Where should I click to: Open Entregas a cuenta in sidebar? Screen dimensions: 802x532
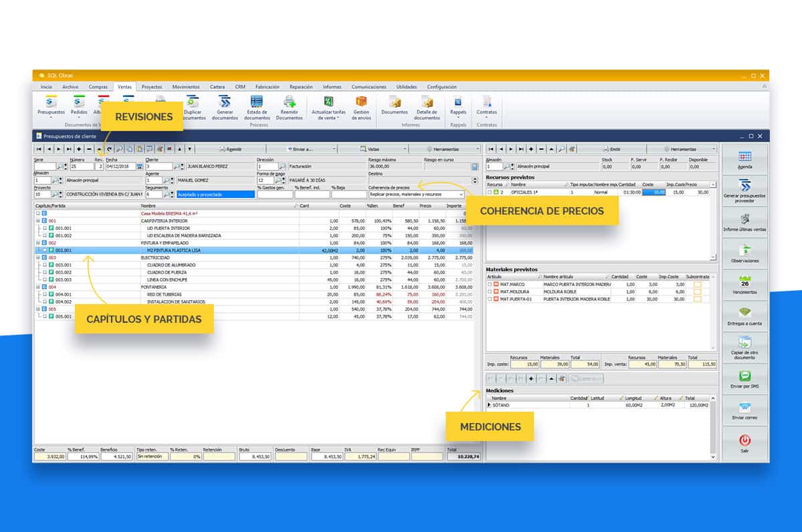(x=745, y=315)
